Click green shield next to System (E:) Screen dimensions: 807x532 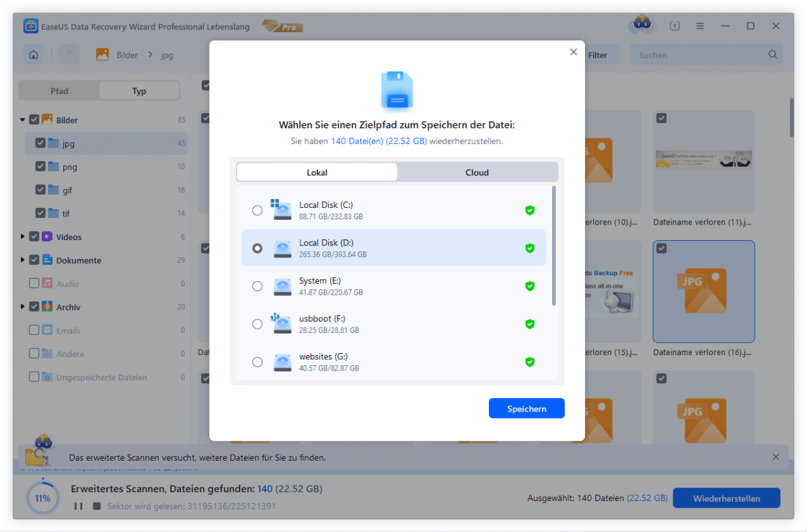[530, 286]
